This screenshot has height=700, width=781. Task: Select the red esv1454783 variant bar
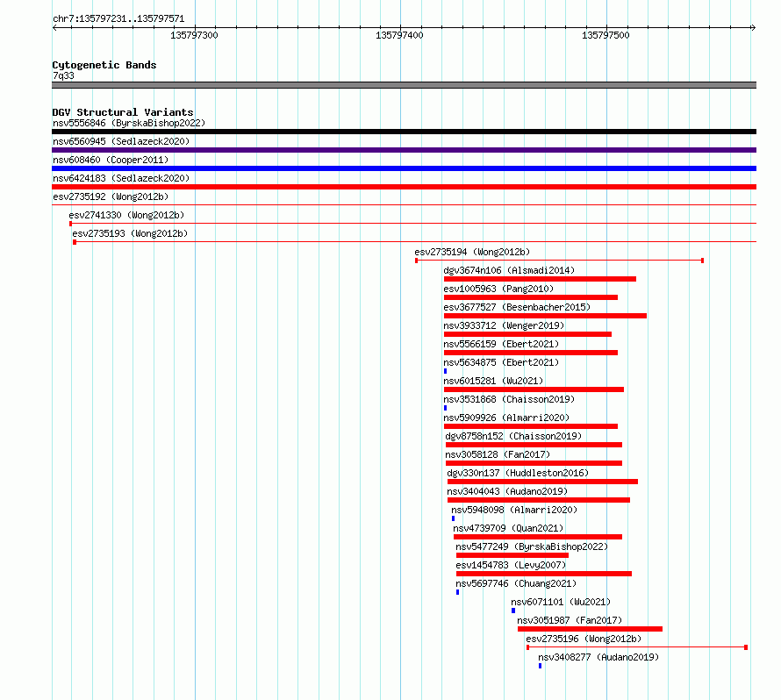pyautogui.click(x=544, y=574)
